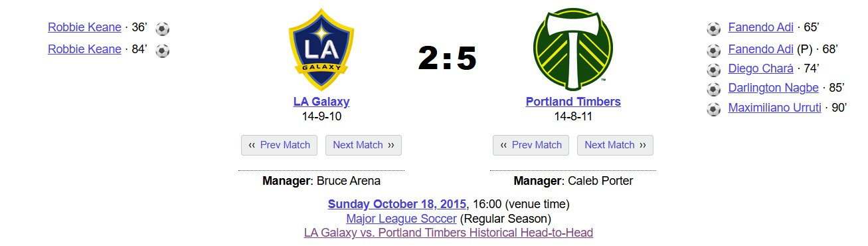Go to Portland Timbers' Prev Match
The width and height of the screenshot is (868, 246).
point(531,145)
